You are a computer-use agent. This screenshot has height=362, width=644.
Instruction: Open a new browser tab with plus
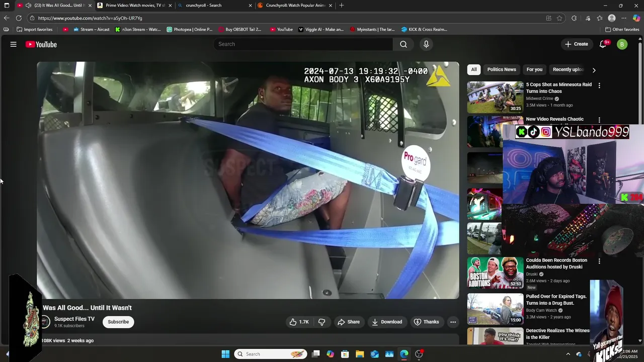coord(342,5)
